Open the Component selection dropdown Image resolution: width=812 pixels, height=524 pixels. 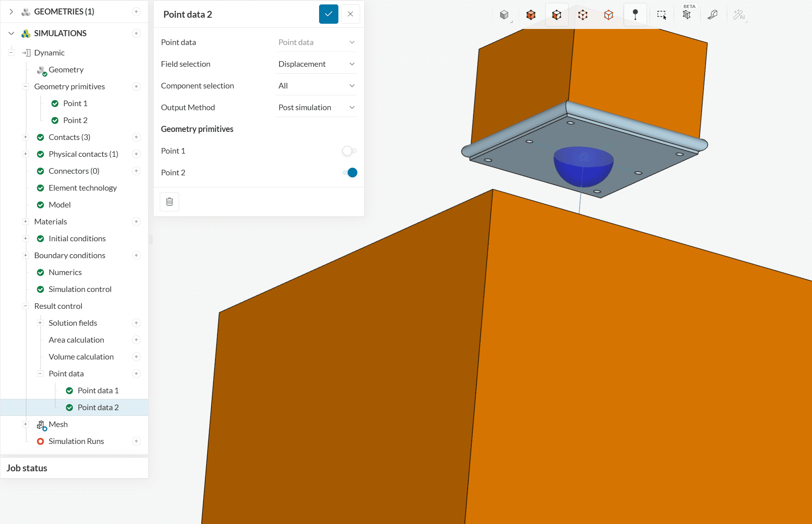click(x=316, y=86)
